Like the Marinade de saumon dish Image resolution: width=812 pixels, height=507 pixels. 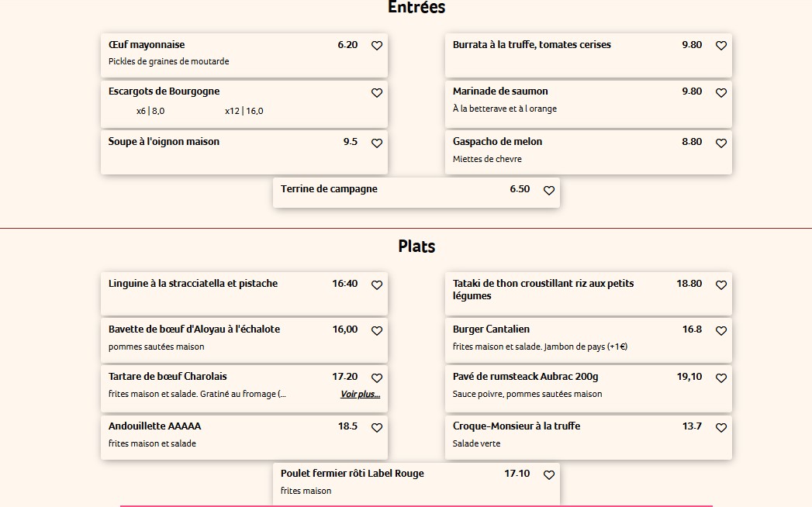(720, 93)
